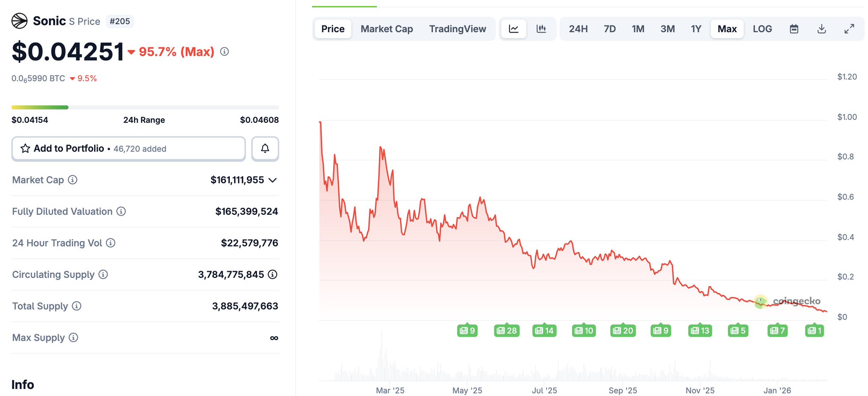868x396 pixels.
Task: Open the calendar date range picker
Action: pos(794,29)
